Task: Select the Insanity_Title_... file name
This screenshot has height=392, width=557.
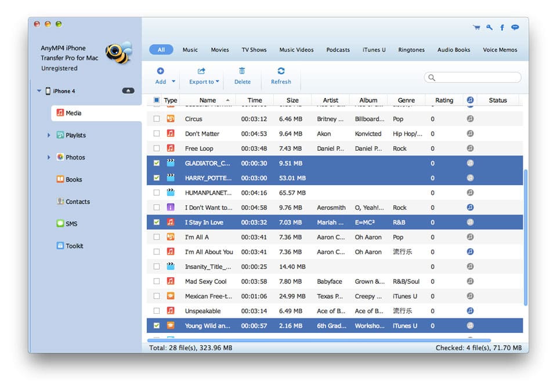Action: tap(208, 267)
